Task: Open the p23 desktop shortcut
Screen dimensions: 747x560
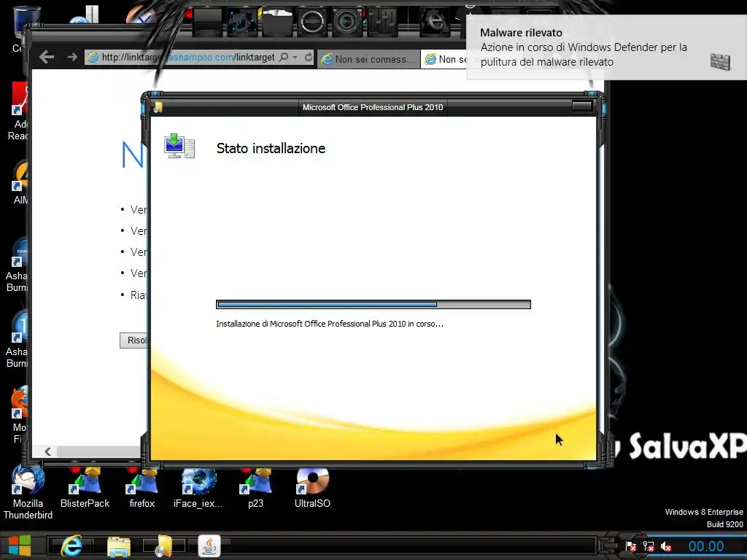Action: 256,488
